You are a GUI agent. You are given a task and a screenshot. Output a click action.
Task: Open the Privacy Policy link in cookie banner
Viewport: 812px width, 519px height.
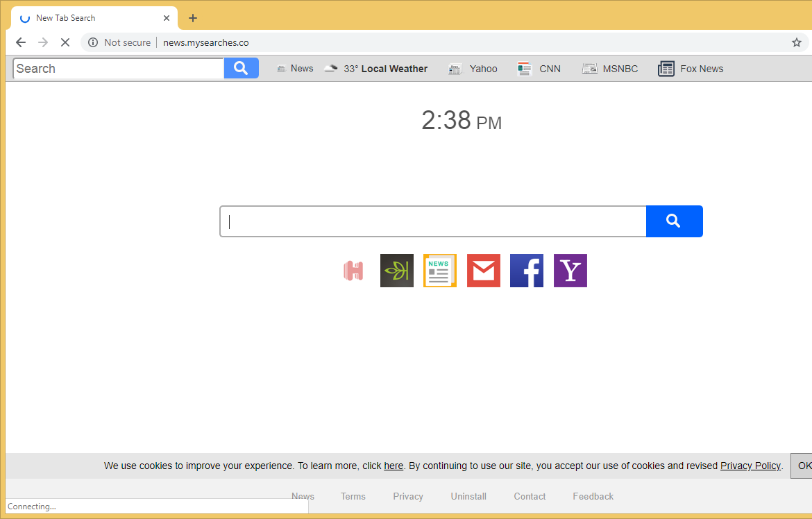coord(750,466)
